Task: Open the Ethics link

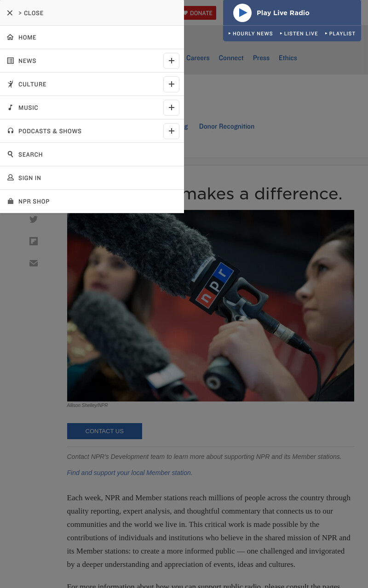Action: point(288,58)
